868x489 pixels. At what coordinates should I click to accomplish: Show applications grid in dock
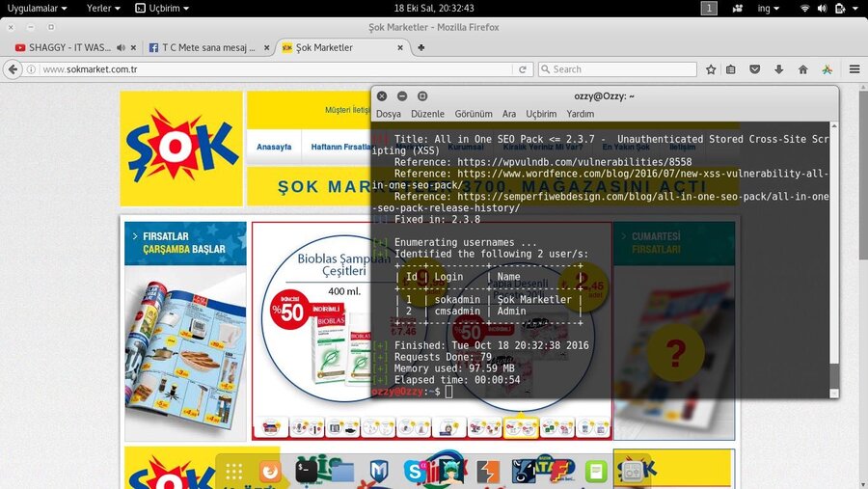click(x=233, y=472)
